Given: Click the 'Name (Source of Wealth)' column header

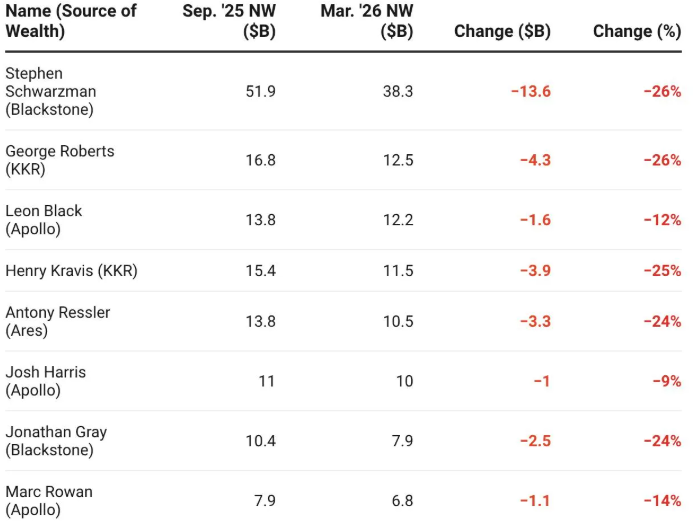Looking at the screenshot, I should 70,21.
